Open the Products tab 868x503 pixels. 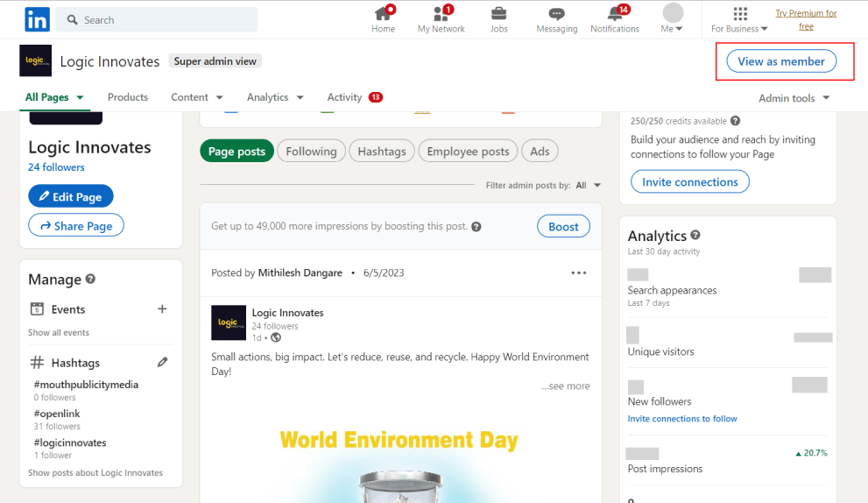pyautogui.click(x=128, y=97)
